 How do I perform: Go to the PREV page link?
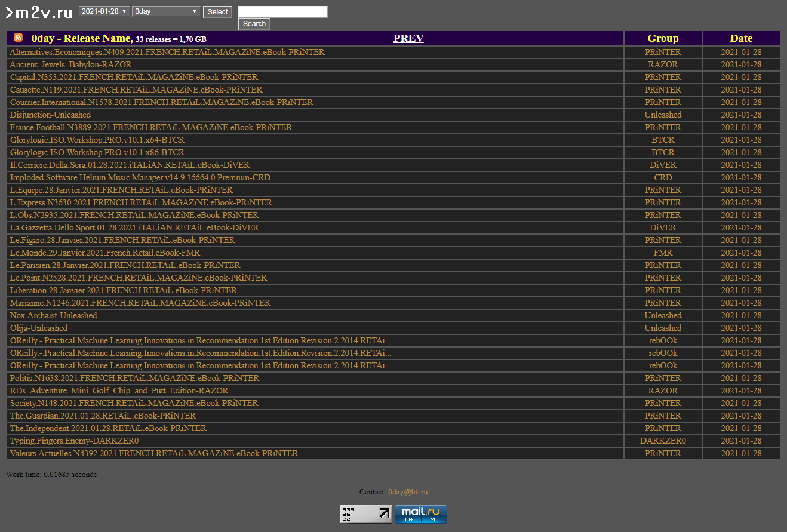408,38
